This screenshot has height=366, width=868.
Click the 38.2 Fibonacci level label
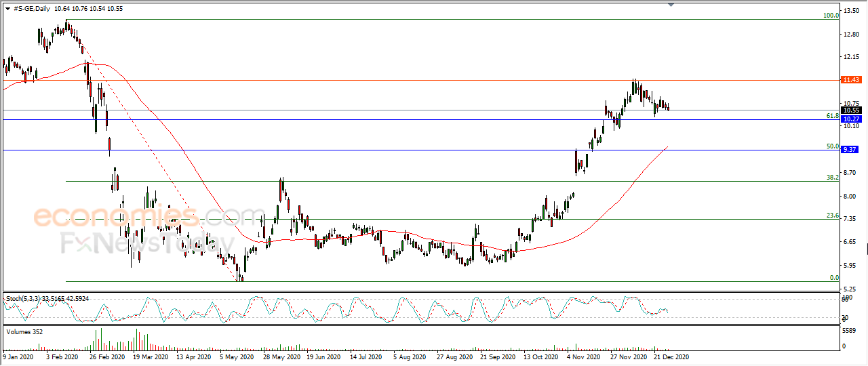pyautogui.click(x=833, y=178)
